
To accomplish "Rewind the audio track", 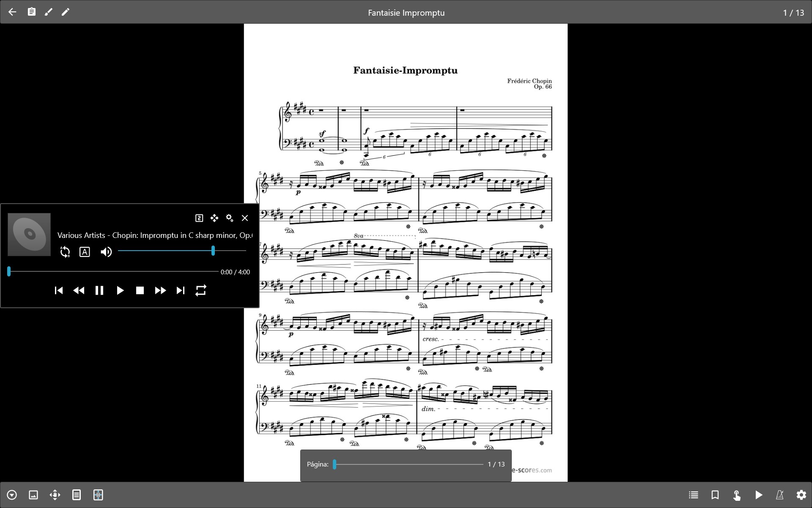I will tap(79, 290).
